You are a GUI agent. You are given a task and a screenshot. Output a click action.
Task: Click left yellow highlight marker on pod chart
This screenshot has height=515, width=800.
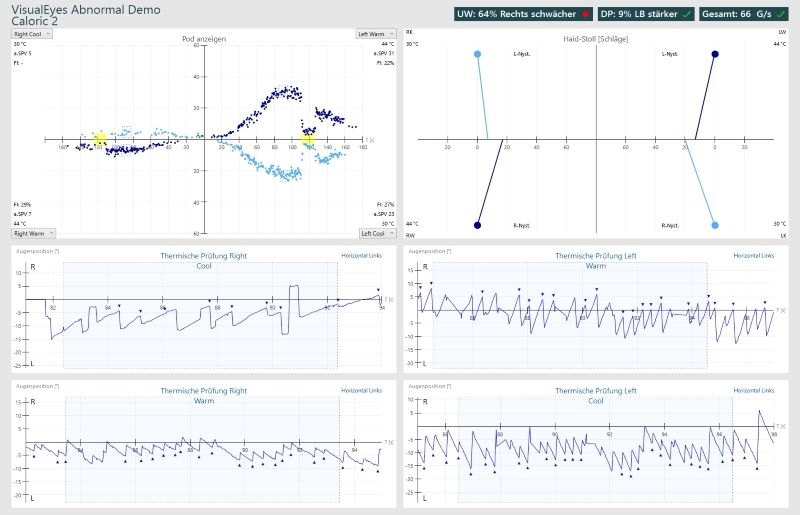(x=99, y=139)
